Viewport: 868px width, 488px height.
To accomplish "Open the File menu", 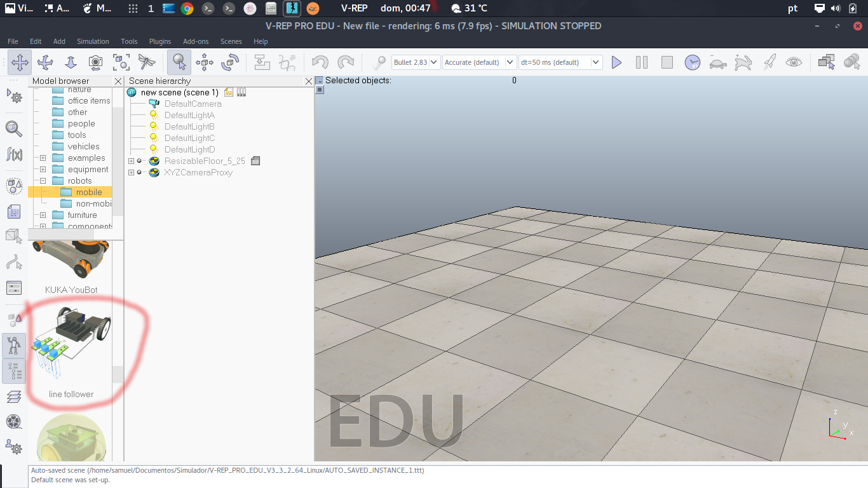I will click(13, 41).
